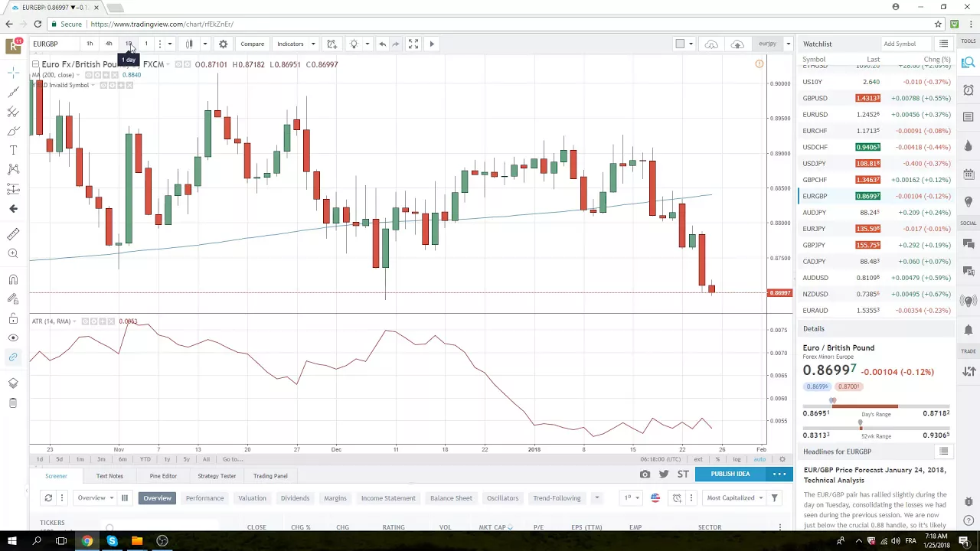Select GBPUSD row in the watchlist
980x551 pixels.
[876, 98]
